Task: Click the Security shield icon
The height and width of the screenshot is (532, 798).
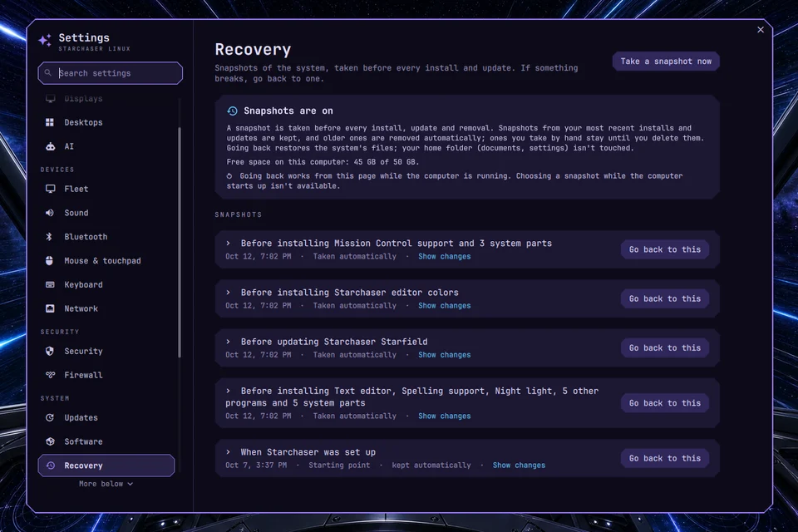Action: (49, 351)
